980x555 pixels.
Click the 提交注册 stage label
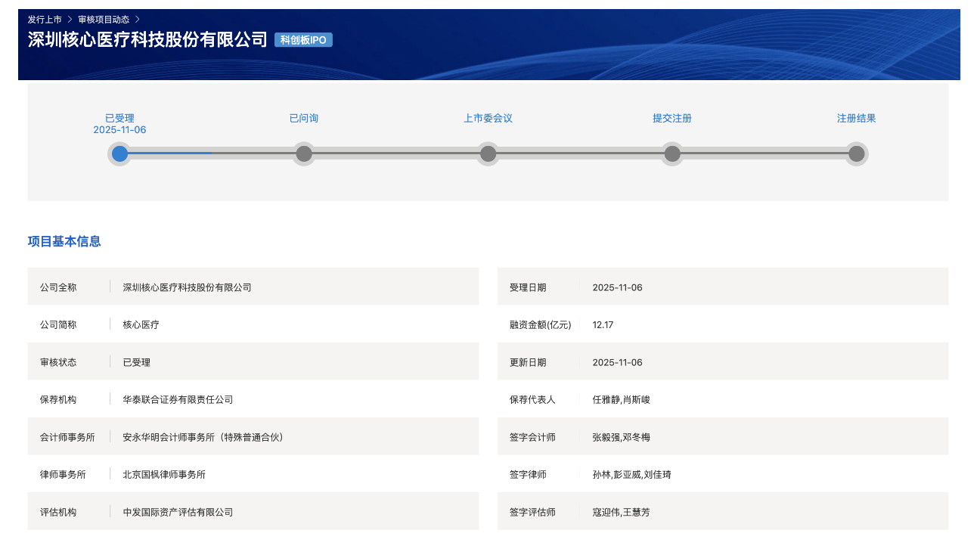coord(672,119)
